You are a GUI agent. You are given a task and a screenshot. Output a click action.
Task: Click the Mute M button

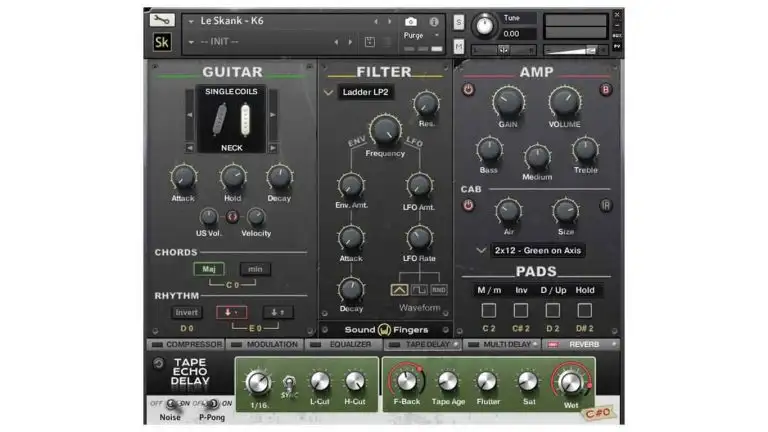pos(458,47)
